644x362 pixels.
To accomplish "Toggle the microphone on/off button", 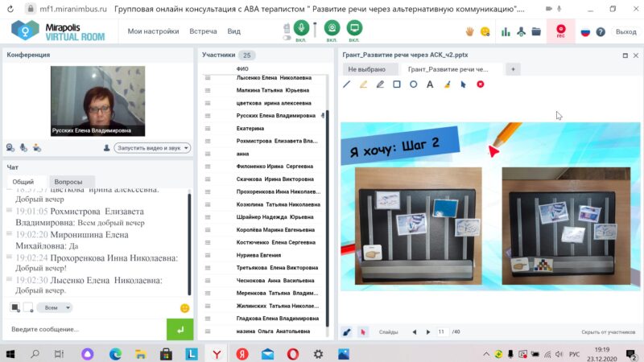I will (x=301, y=28).
